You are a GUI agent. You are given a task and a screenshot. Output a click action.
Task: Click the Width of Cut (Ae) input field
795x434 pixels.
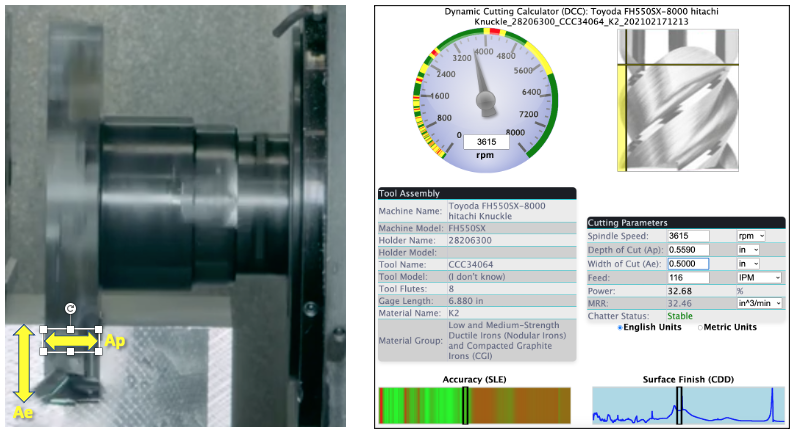point(688,264)
